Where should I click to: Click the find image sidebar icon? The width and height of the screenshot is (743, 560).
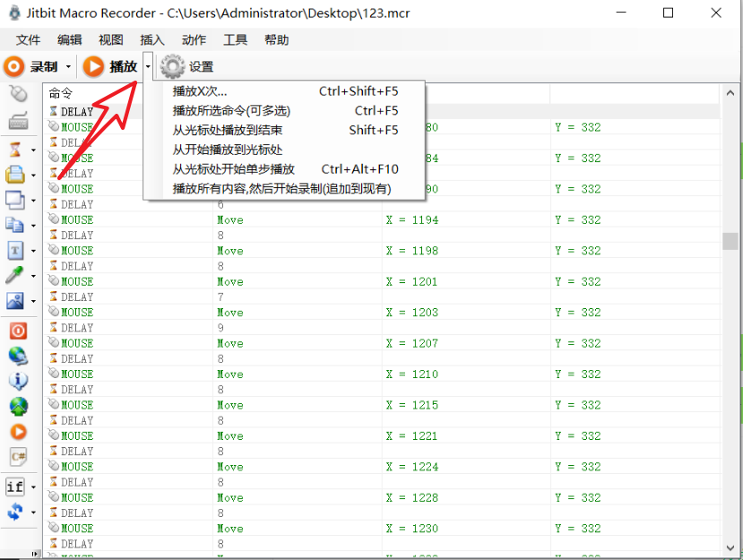[x=15, y=301]
